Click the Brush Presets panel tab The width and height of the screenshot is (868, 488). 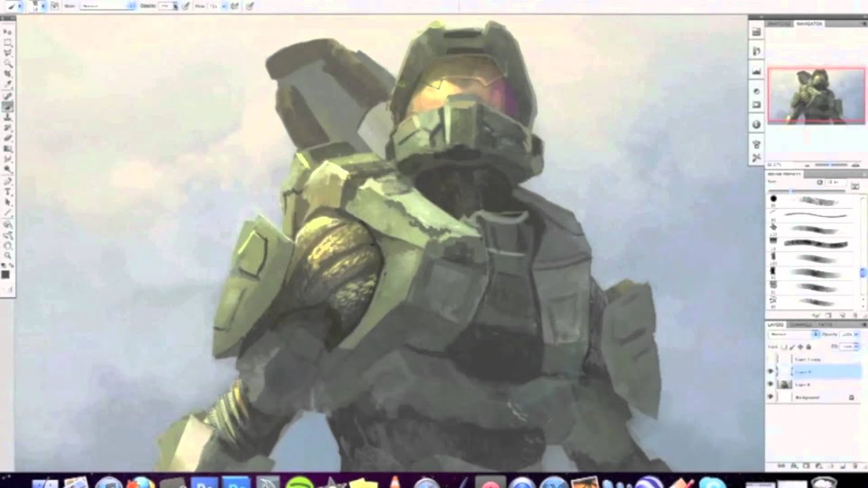coord(785,174)
